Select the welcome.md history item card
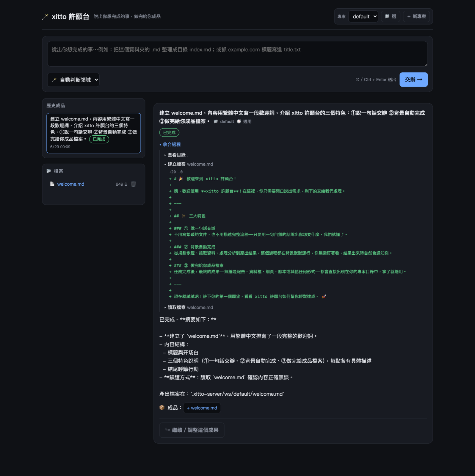 tap(93, 133)
